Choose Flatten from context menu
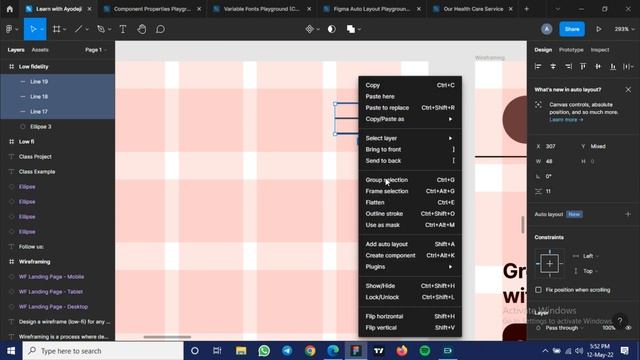The width and height of the screenshot is (640, 360). (410, 202)
